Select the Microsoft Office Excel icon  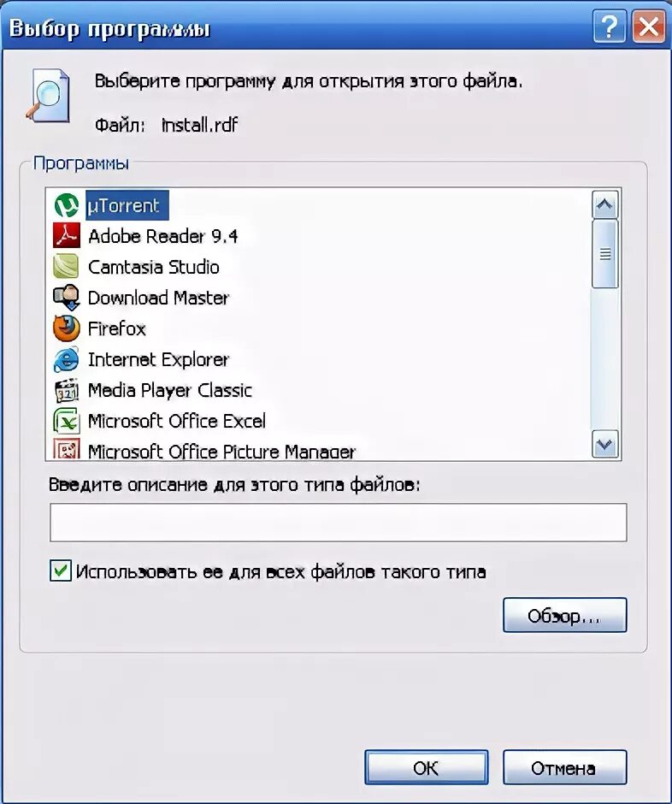[x=67, y=421]
